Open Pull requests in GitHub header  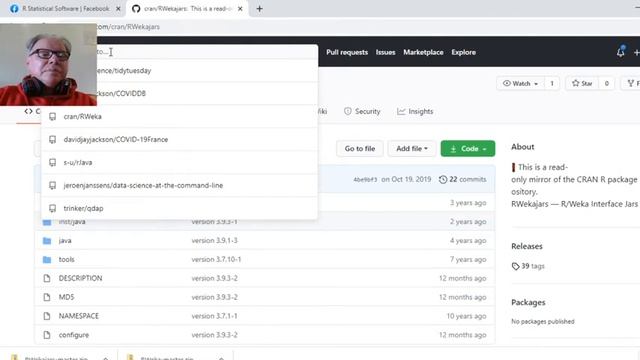[x=347, y=52]
